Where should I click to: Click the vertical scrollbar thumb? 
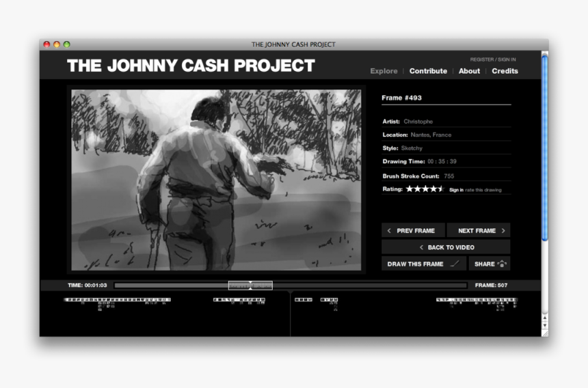click(545, 148)
